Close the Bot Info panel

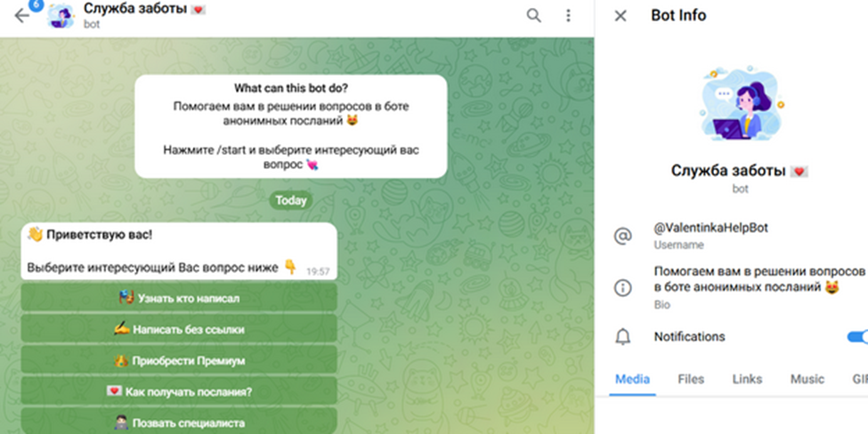[621, 15]
